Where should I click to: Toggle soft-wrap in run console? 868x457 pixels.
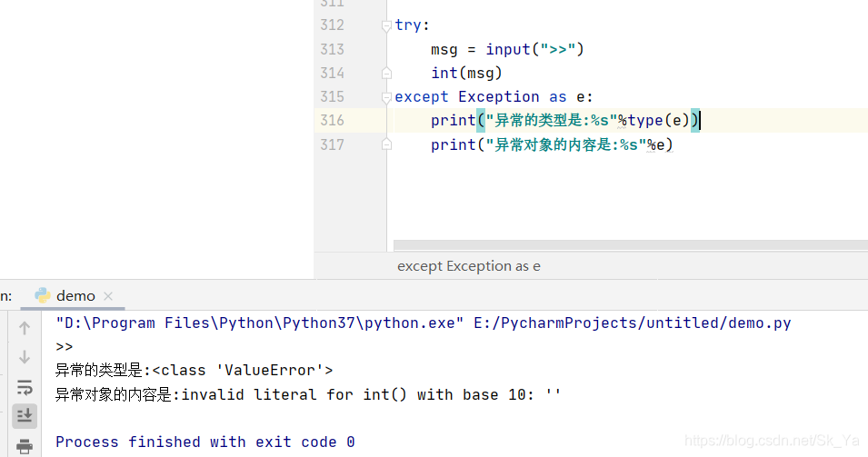tap(25, 387)
